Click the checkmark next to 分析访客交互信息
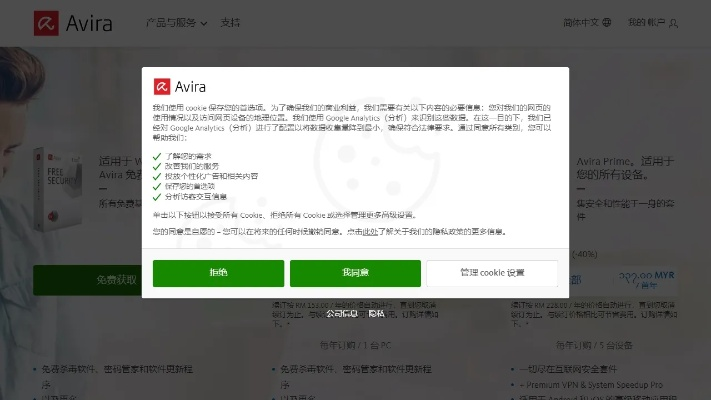The image size is (711, 400). tap(157, 196)
